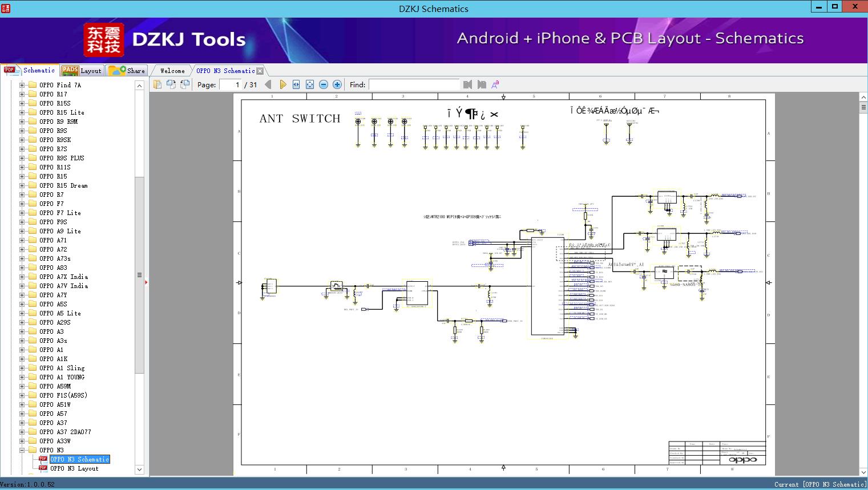
Task: Select the OPPO A29S tree item
Action: pos(55,322)
